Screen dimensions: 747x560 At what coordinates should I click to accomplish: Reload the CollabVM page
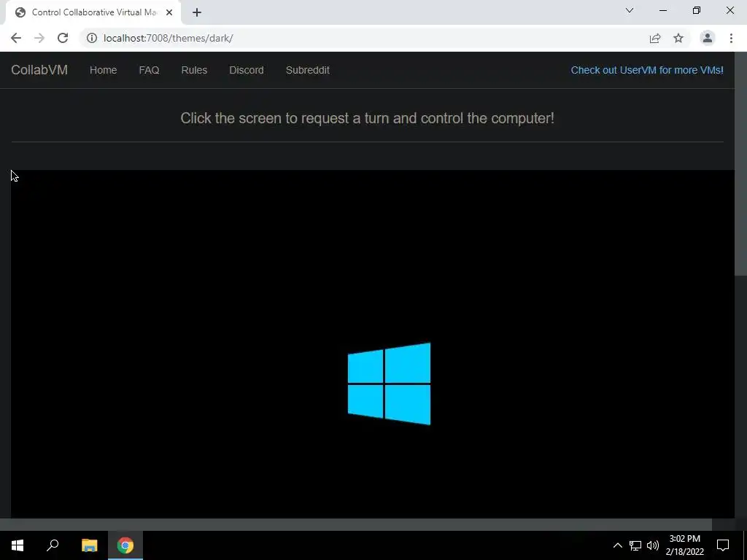click(x=63, y=38)
